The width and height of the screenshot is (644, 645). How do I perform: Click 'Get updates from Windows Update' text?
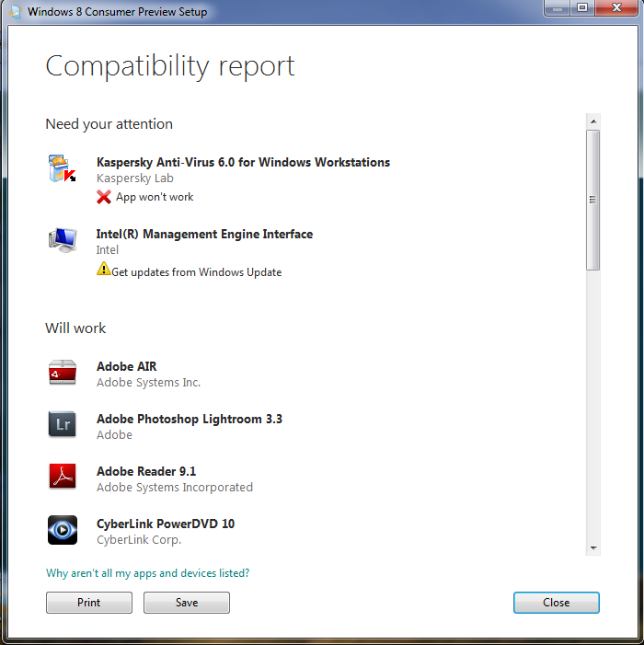tap(197, 272)
